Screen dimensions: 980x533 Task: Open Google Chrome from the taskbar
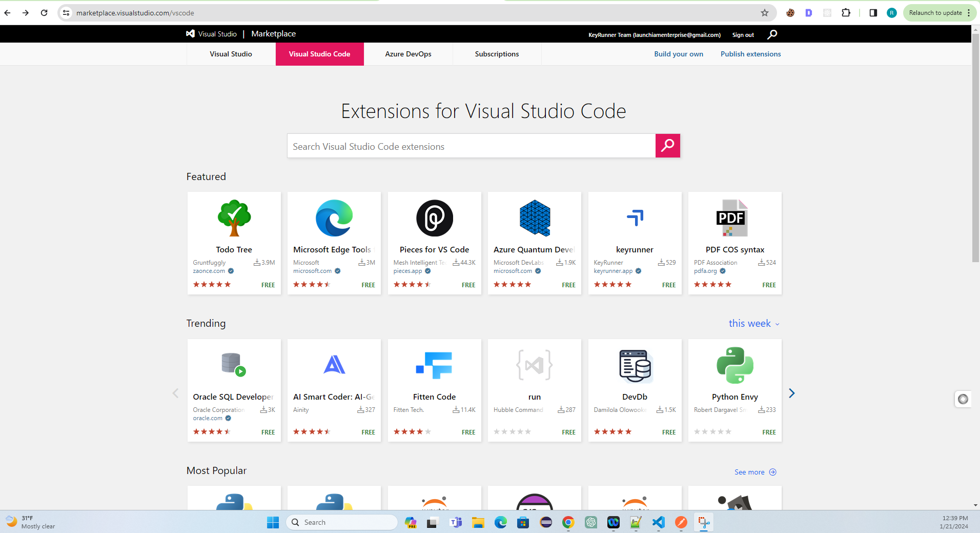click(x=568, y=522)
